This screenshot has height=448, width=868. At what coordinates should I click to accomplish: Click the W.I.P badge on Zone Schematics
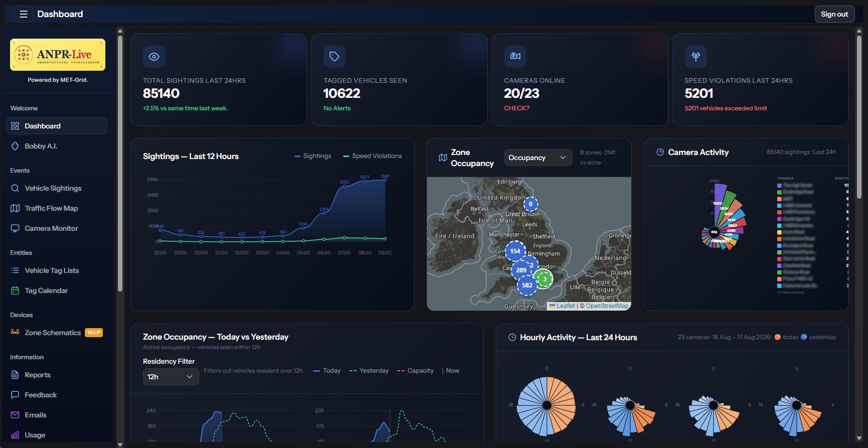click(x=94, y=333)
